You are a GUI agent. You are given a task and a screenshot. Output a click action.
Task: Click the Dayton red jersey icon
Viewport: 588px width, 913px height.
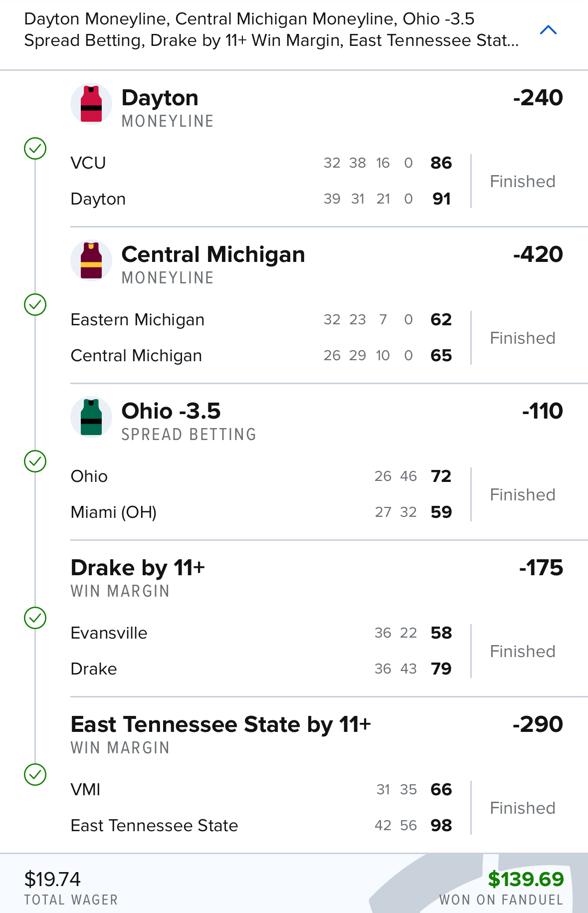(91, 104)
